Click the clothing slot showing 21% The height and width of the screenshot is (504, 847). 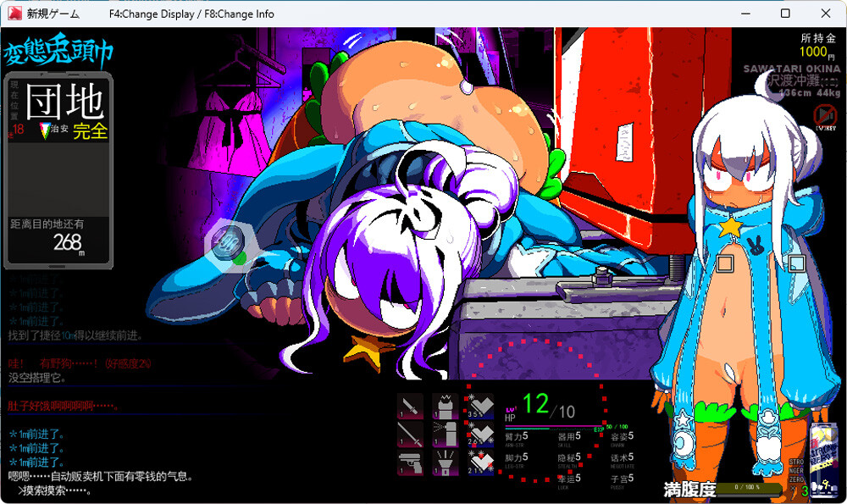coord(480,462)
